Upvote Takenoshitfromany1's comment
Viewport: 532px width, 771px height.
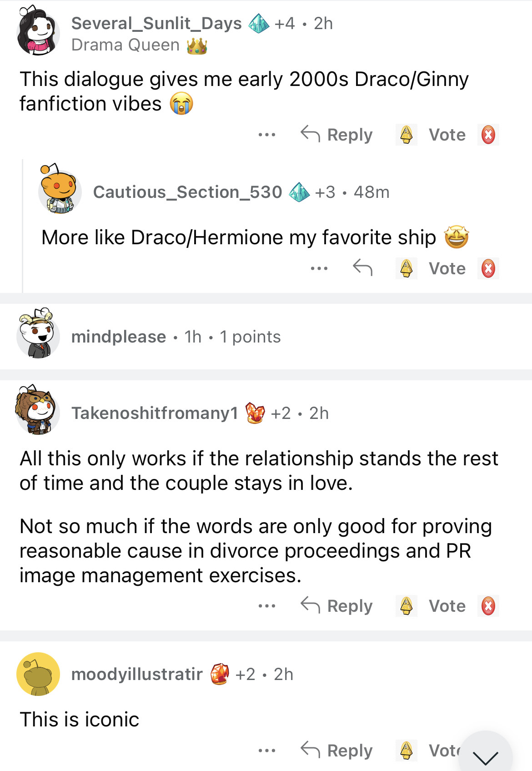(406, 606)
